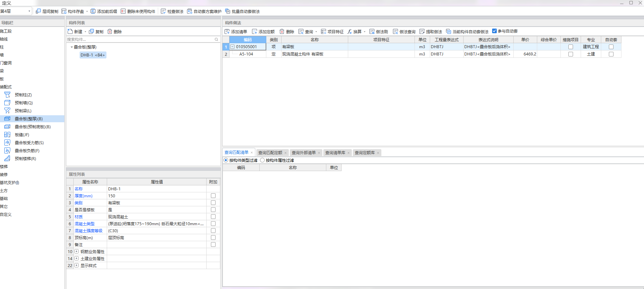The width and height of the screenshot is (644, 289).
Task: Check 措施项目 for row 010505001
Action: 571,47
